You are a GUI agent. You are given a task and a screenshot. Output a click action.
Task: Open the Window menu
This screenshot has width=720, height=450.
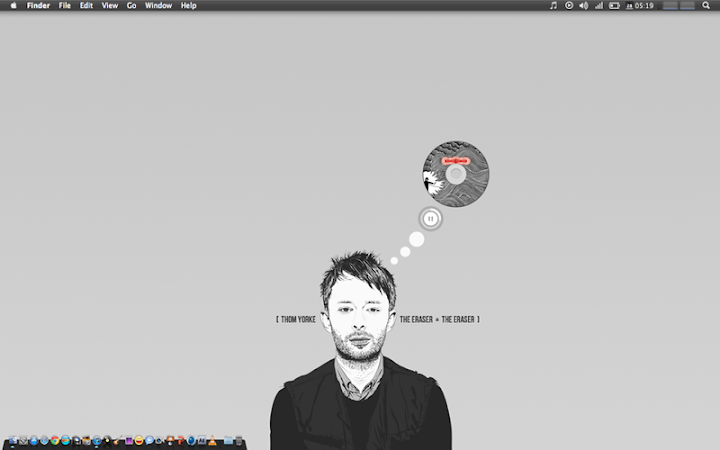tap(158, 6)
